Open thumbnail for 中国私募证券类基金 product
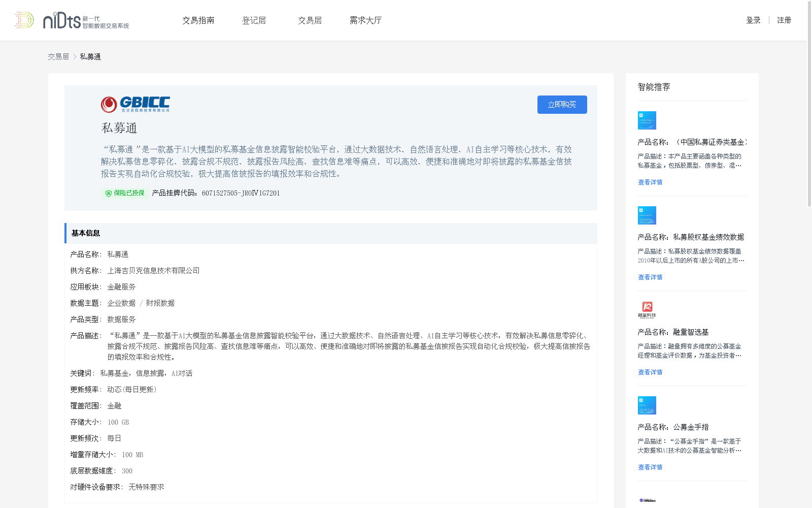Image resolution: width=812 pixels, height=508 pixels. coord(647,120)
